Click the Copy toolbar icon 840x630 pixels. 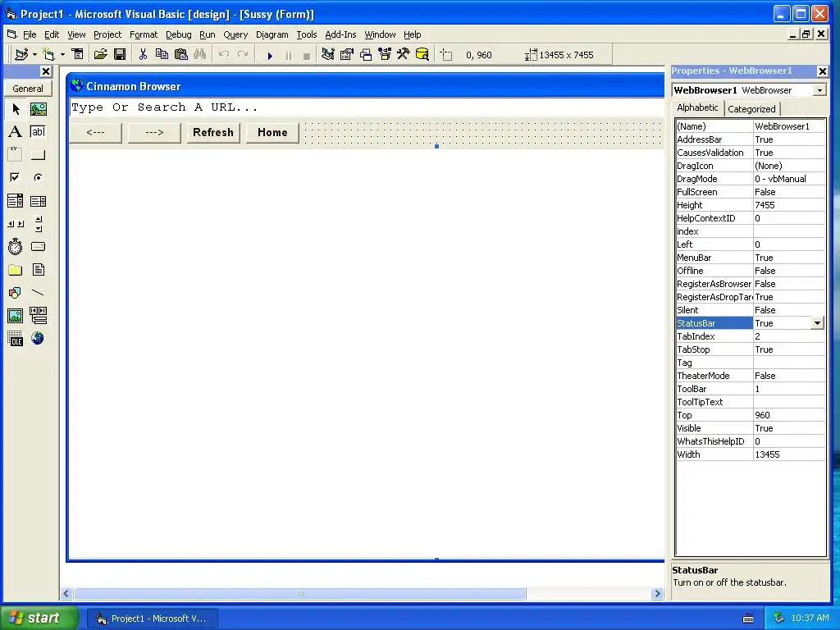(162, 55)
